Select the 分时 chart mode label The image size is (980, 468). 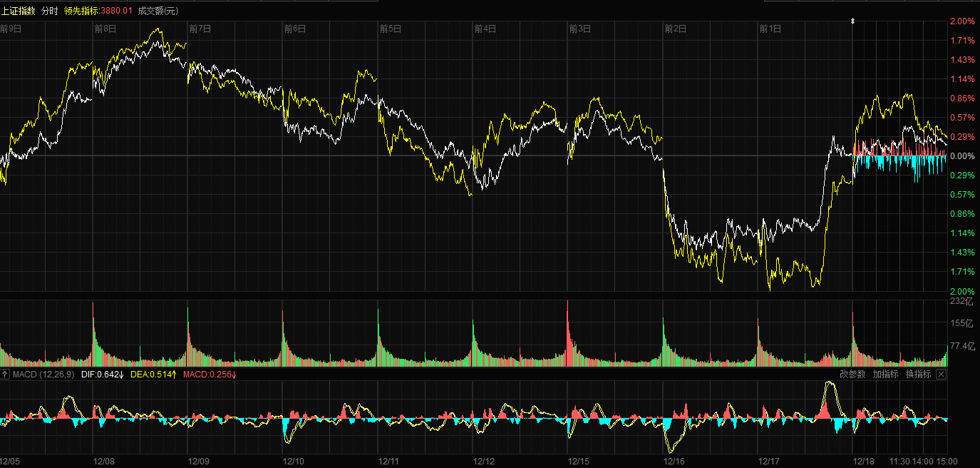pos(50,11)
